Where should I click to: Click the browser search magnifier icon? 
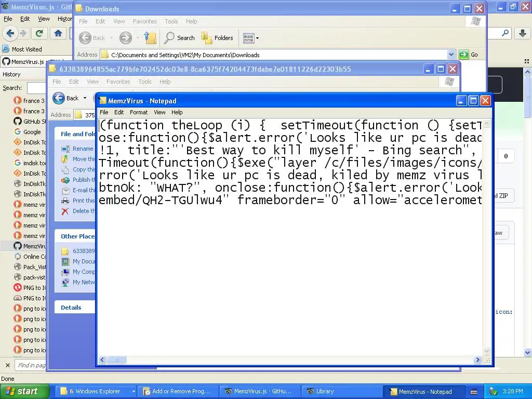click(x=505, y=33)
